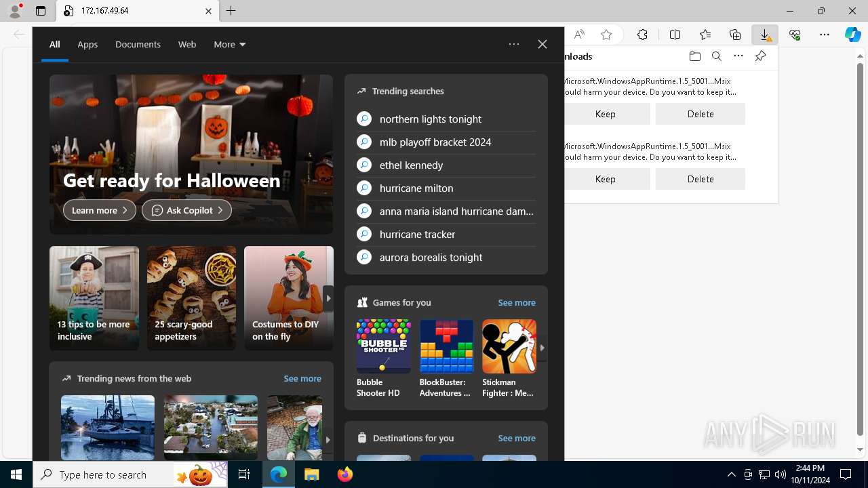Click Learn more on Halloween banner
This screenshot has height=488, width=868.
point(100,210)
